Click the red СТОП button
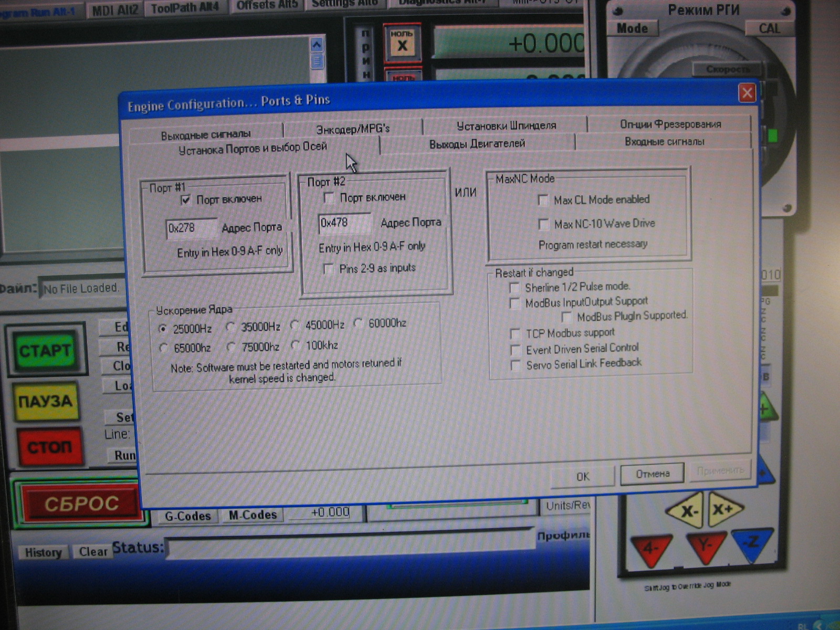840x630 pixels. tap(49, 447)
